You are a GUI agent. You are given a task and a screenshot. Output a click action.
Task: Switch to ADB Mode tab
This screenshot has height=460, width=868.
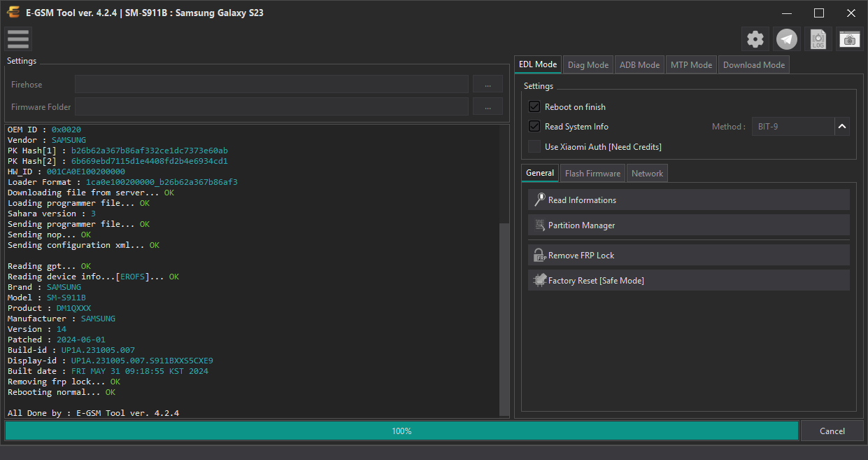[x=639, y=64]
